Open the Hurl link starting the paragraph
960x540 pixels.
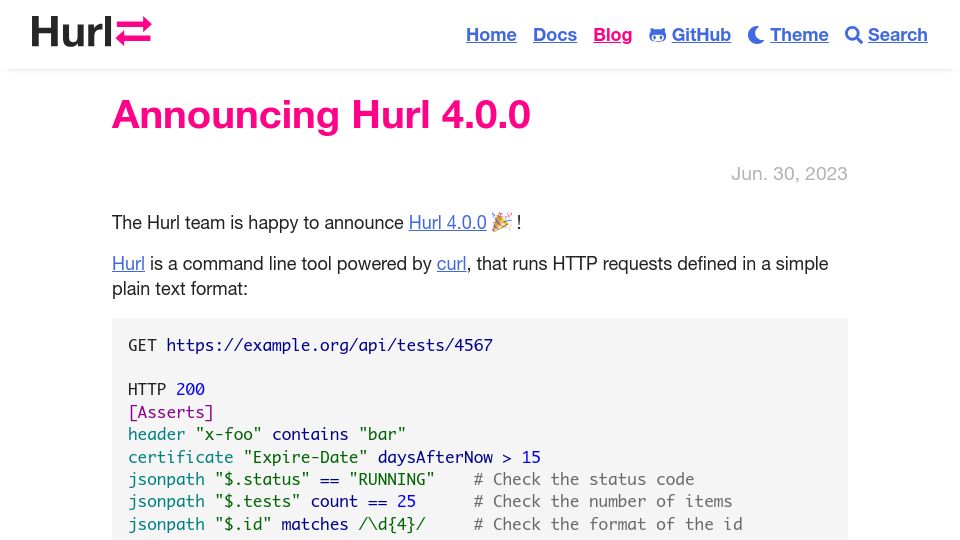(x=128, y=264)
